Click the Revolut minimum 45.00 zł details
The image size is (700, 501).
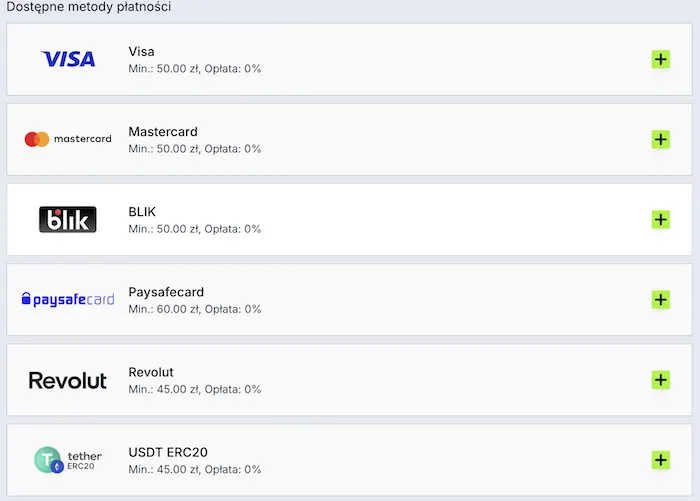point(195,389)
